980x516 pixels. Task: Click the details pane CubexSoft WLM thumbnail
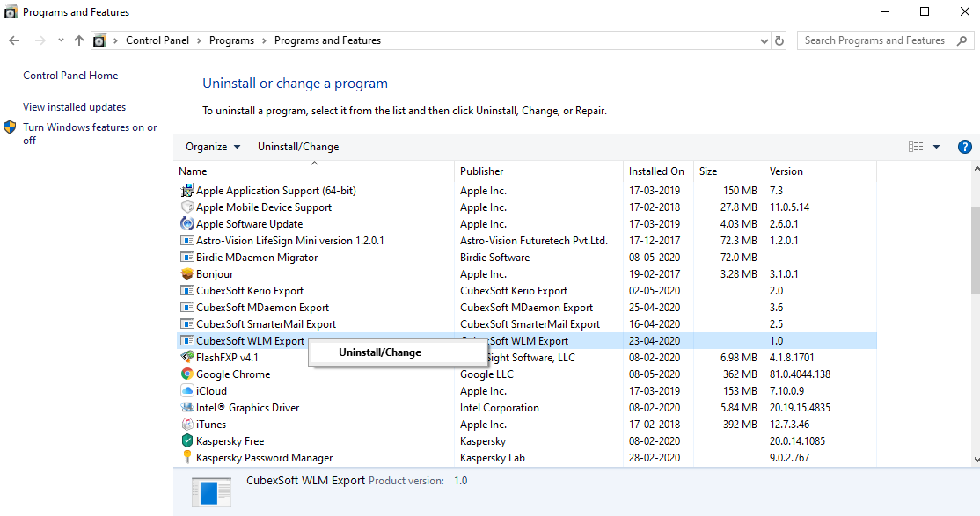[x=211, y=492]
